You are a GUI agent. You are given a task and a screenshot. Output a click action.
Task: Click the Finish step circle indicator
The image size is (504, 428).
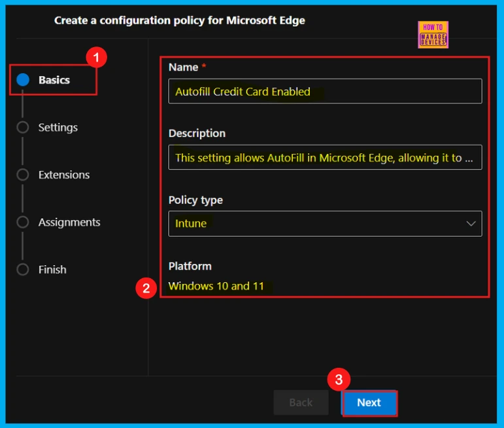tap(23, 270)
